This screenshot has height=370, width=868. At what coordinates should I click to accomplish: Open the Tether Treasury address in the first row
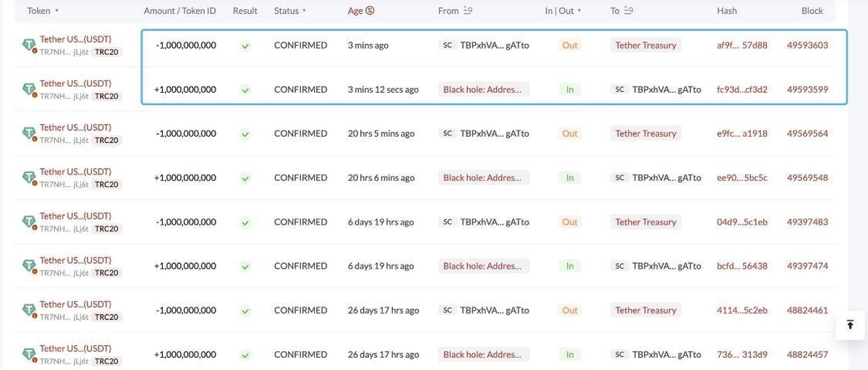coord(646,45)
